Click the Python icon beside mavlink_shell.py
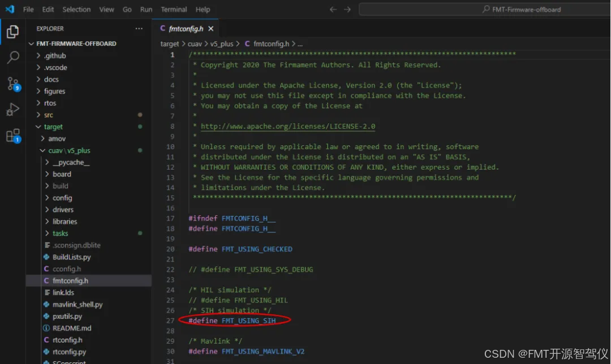This screenshot has height=364, width=611. 46,305
